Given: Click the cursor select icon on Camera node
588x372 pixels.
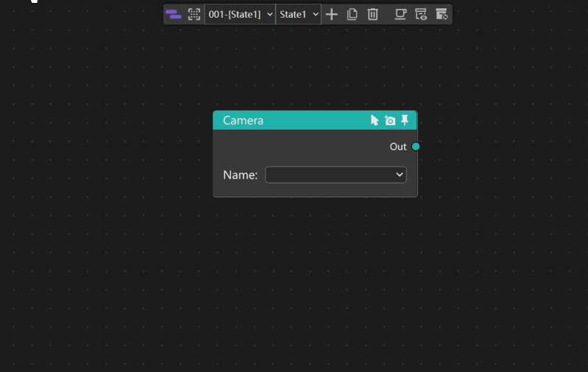Looking at the screenshot, I should coord(375,121).
